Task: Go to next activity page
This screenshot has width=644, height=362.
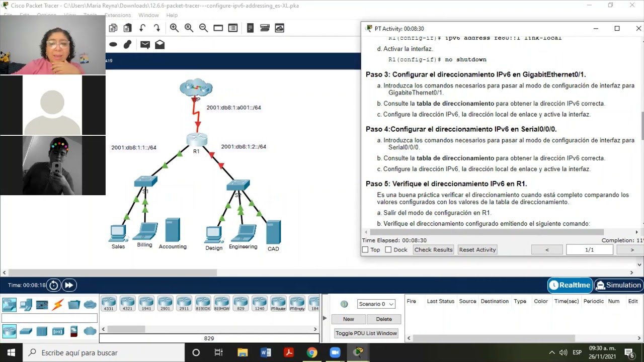Action: (x=632, y=249)
